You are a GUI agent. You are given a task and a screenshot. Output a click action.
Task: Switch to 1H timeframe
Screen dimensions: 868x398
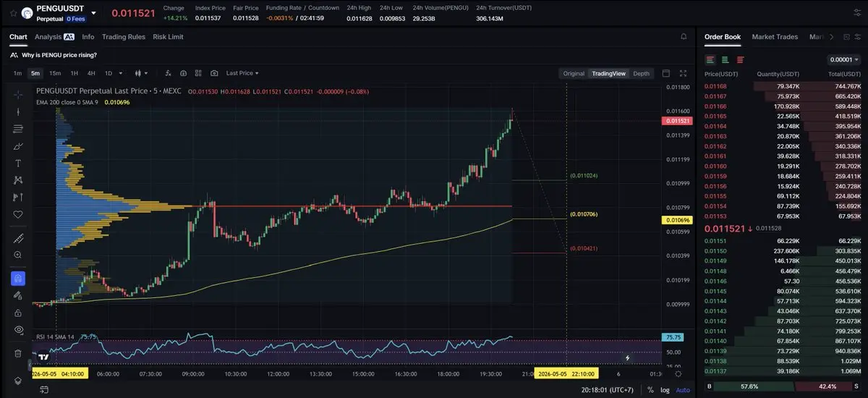click(74, 73)
